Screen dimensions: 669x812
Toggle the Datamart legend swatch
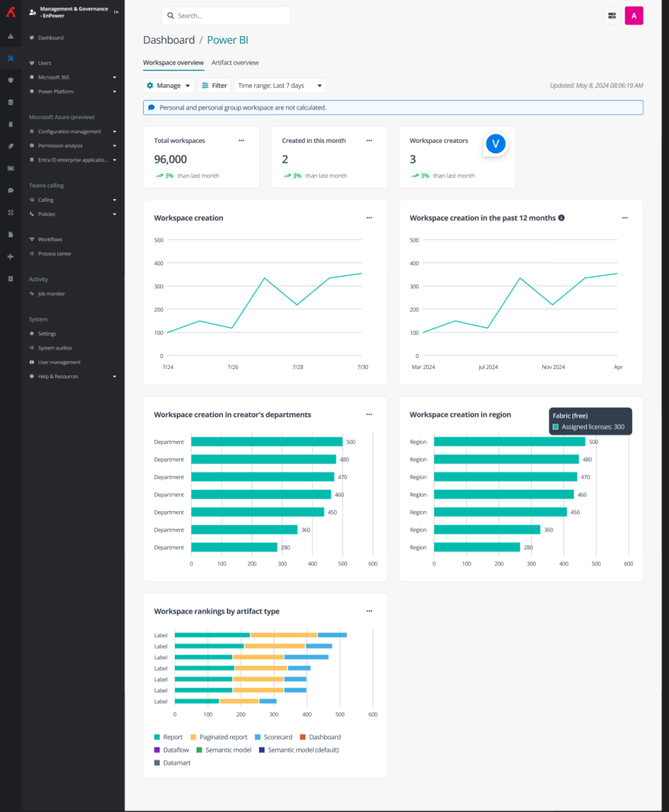tap(157, 763)
